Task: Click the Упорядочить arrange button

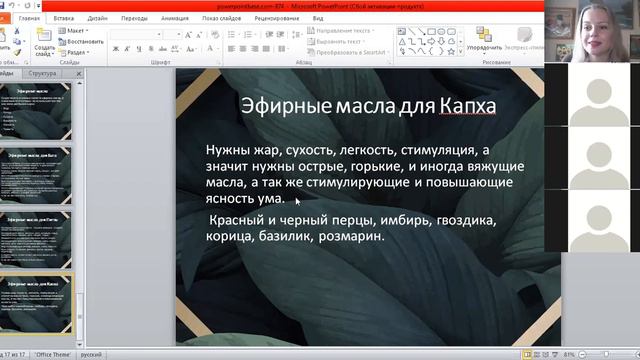Action: [484, 40]
